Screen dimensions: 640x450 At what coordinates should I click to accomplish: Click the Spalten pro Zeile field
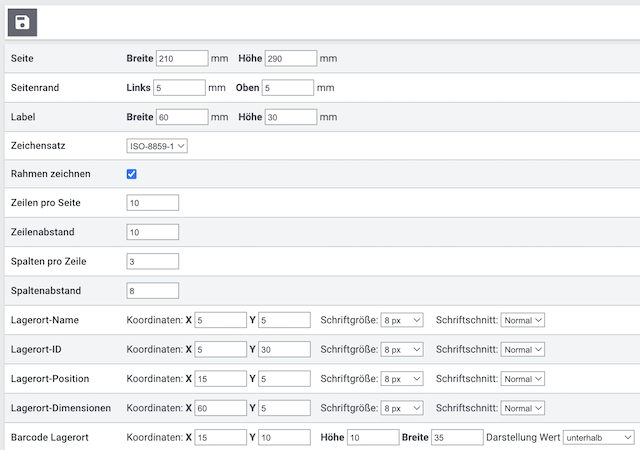click(153, 262)
